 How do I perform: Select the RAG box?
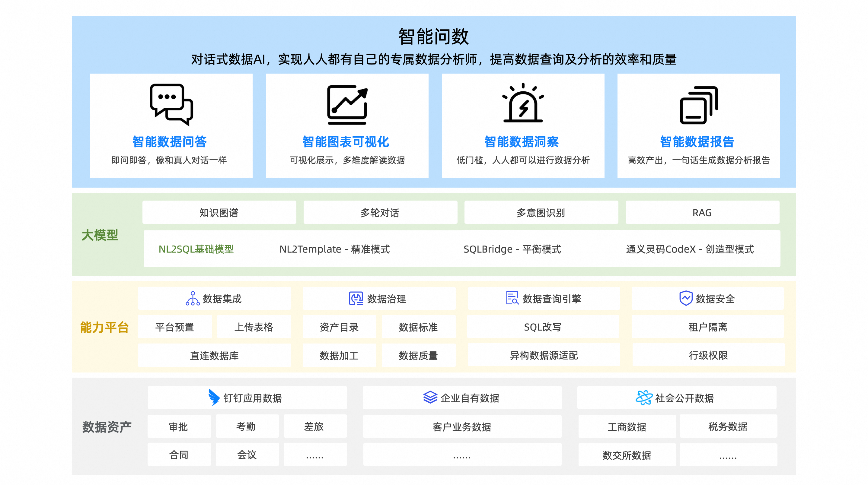(x=702, y=213)
